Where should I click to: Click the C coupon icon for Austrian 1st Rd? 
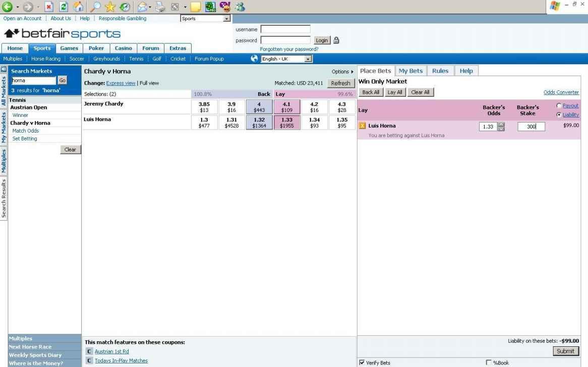[89, 351]
